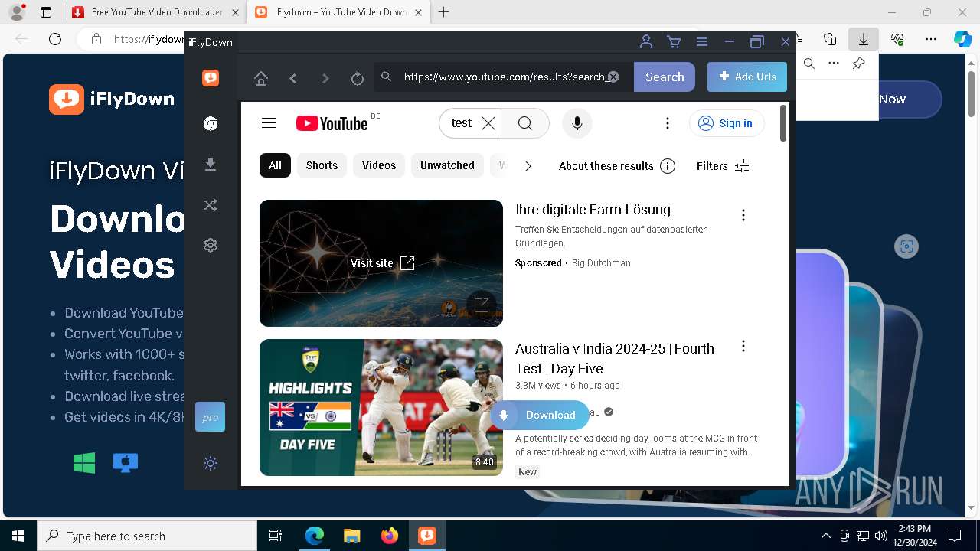Click Visit site on sponsored thumbnail

pyautogui.click(x=382, y=263)
